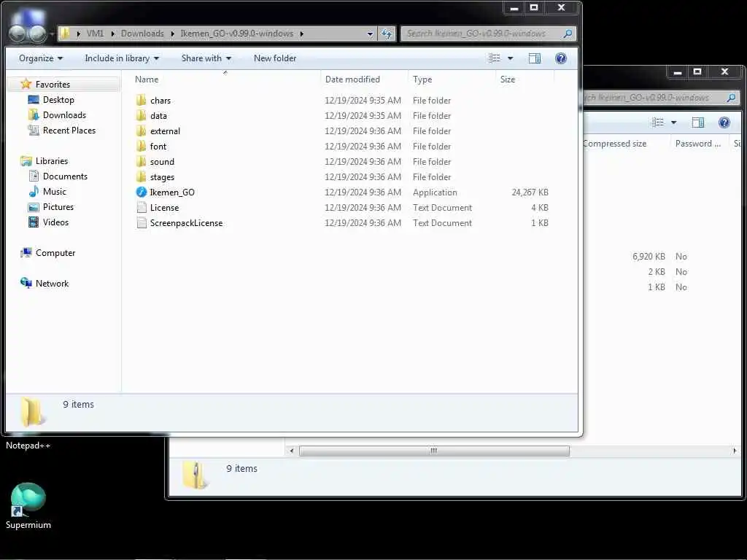Image resolution: width=747 pixels, height=560 pixels.
Task: Open the Include in library menu
Action: [122, 58]
